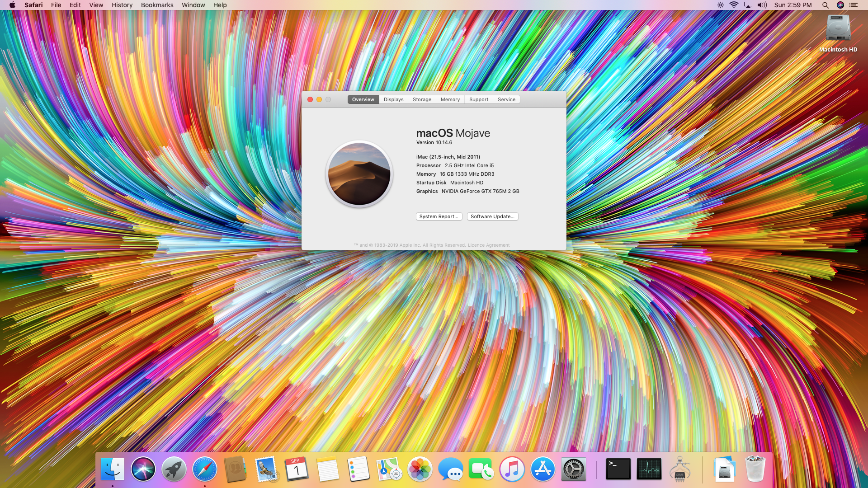The width and height of the screenshot is (868, 488).
Task: Open Notification Center list icon
Action: pos(854,5)
